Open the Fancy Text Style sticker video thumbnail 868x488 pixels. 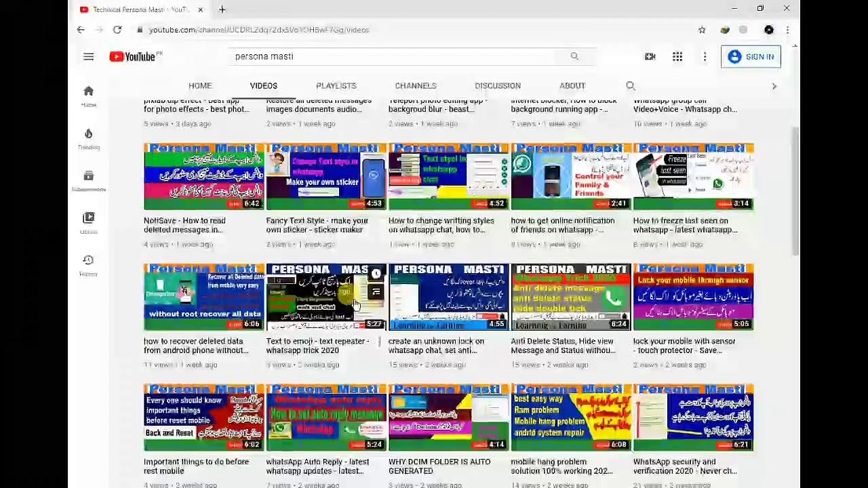[x=326, y=176]
